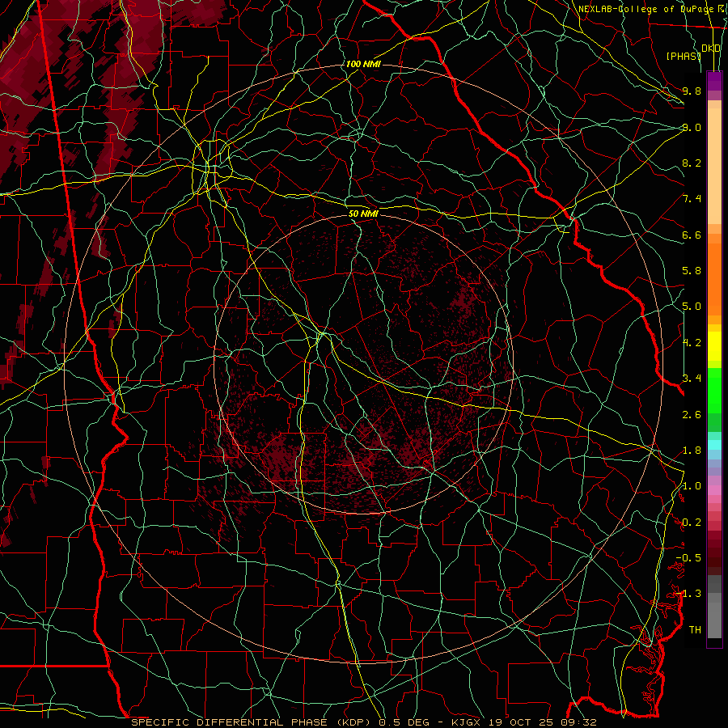Click the 0.5 DEG elevation text
The width and height of the screenshot is (728, 728).
402,722
